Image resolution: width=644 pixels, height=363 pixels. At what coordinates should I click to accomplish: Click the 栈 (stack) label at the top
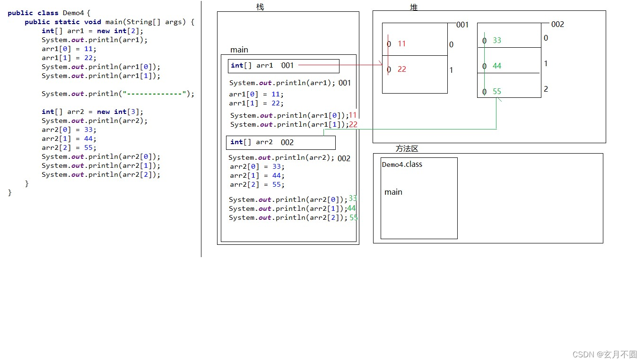pyautogui.click(x=259, y=7)
